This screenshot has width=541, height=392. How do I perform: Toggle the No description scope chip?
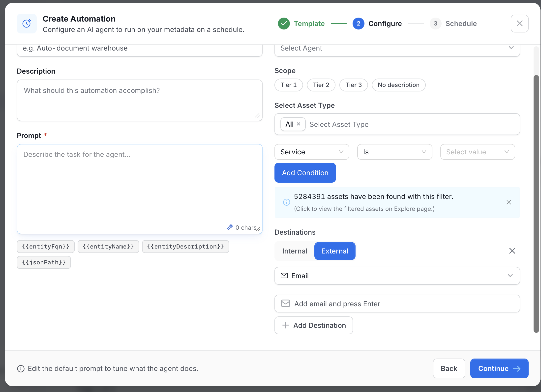tap(399, 85)
